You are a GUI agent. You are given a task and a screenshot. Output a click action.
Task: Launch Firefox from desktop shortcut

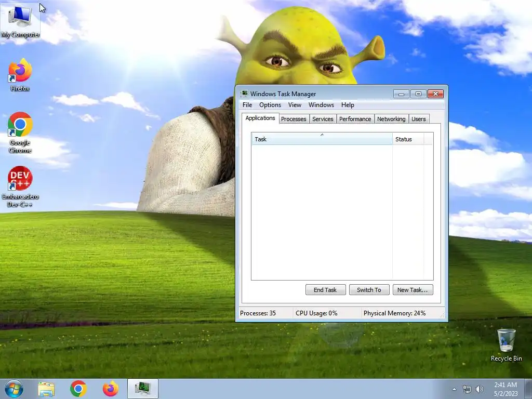[20, 75]
